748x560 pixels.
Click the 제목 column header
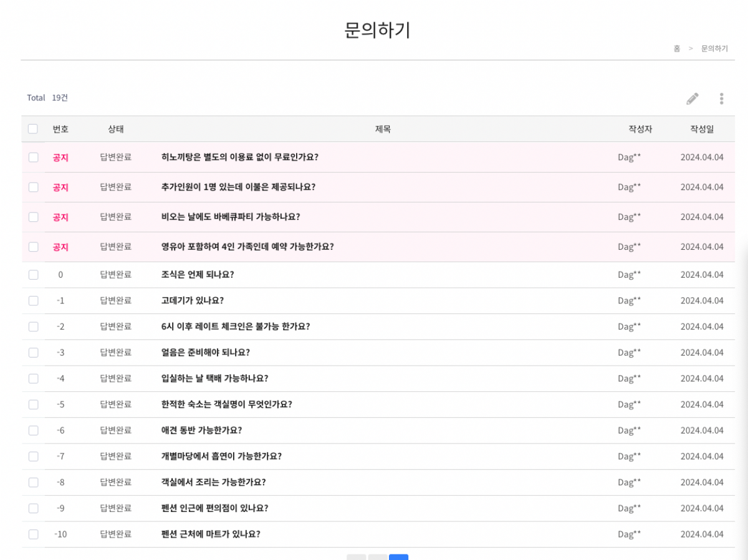pyautogui.click(x=383, y=129)
